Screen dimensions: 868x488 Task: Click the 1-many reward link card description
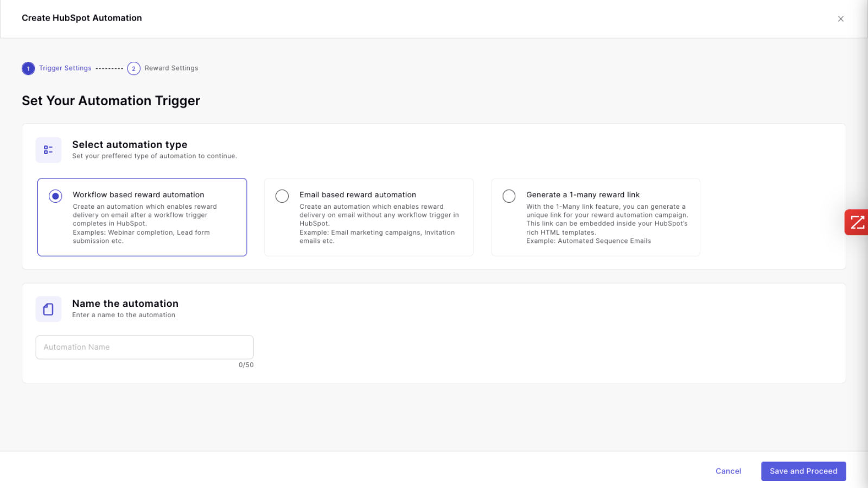click(x=607, y=223)
